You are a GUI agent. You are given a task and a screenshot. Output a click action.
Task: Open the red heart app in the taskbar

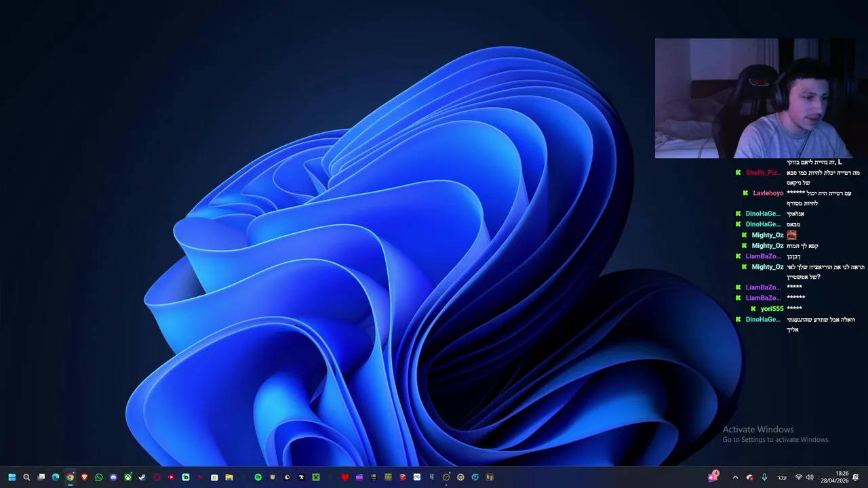tap(344, 477)
